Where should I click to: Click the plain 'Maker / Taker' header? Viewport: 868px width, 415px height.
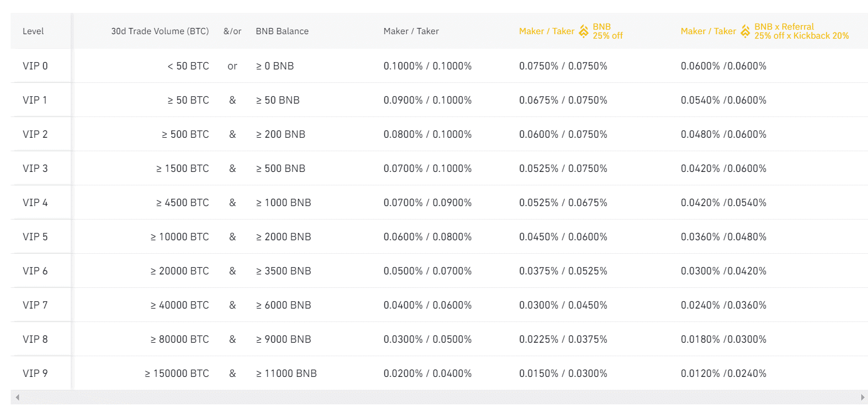(411, 31)
